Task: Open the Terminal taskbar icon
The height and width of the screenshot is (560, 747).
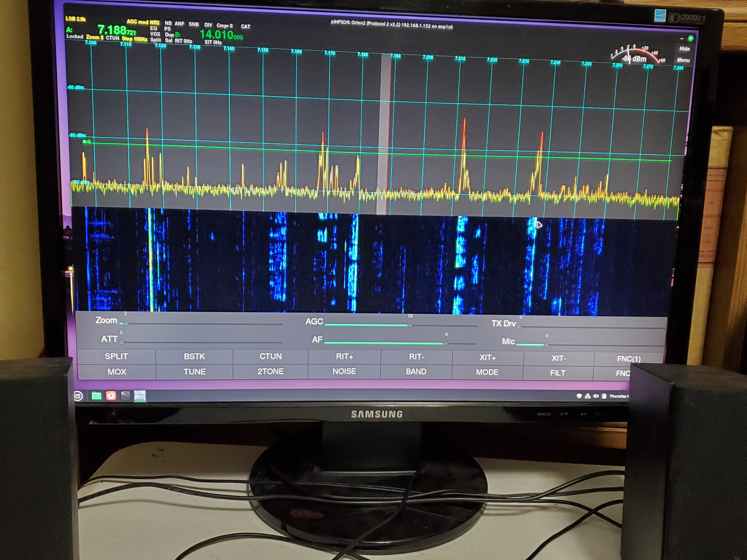Action: pyautogui.click(x=125, y=395)
